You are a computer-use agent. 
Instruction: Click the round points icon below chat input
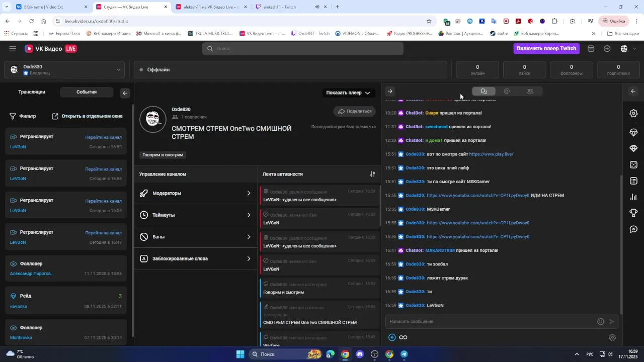392,337
